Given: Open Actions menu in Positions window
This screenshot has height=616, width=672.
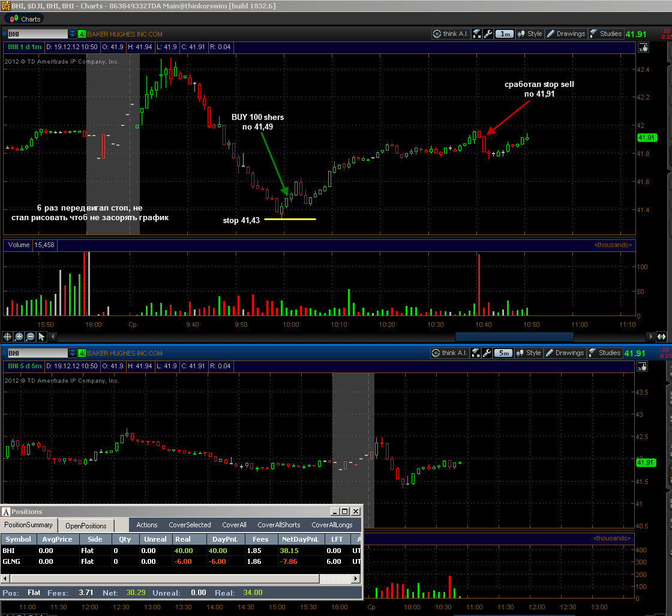Looking at the screenshot, I should point(147,525).
